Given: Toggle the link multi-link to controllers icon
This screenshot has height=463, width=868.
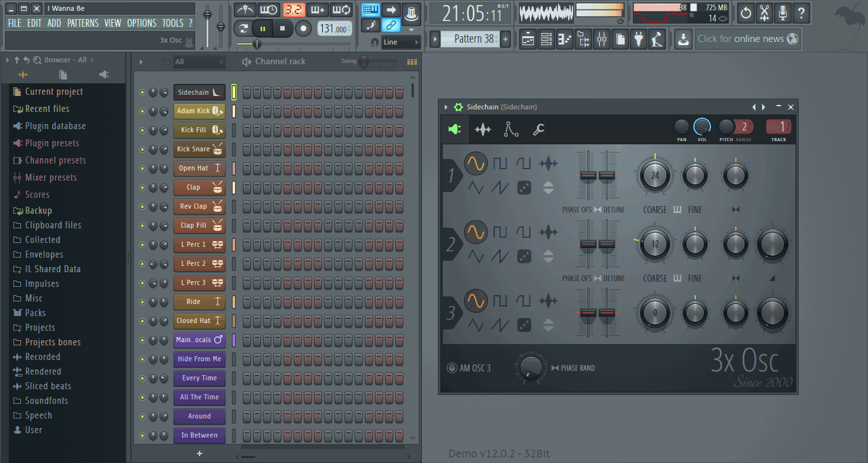Looking at the screenshot, I should coord(391,25).
